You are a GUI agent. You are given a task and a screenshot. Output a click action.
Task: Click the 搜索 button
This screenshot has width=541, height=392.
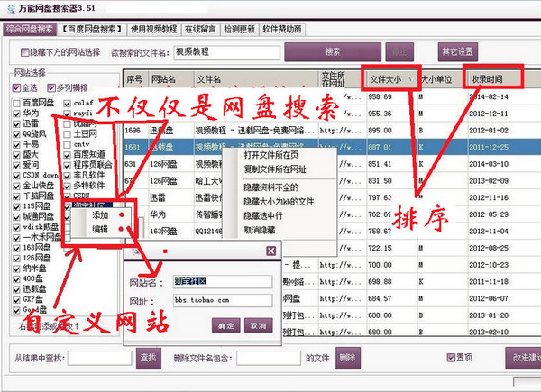(x=333, y=52)
